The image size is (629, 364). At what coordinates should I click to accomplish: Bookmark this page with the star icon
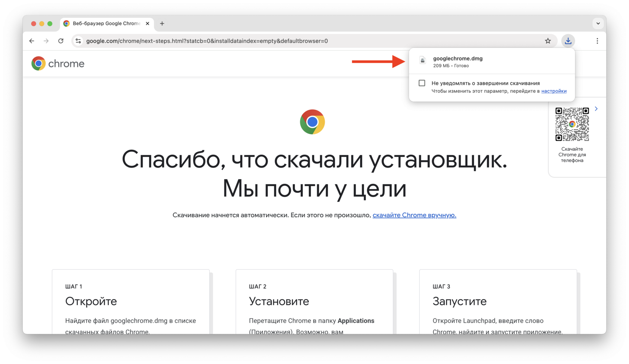548,41
